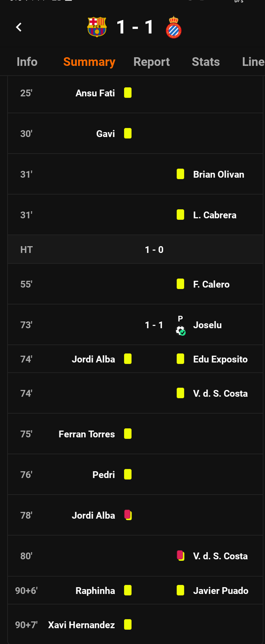Open the Espanyol club crest

coord(174,27)
